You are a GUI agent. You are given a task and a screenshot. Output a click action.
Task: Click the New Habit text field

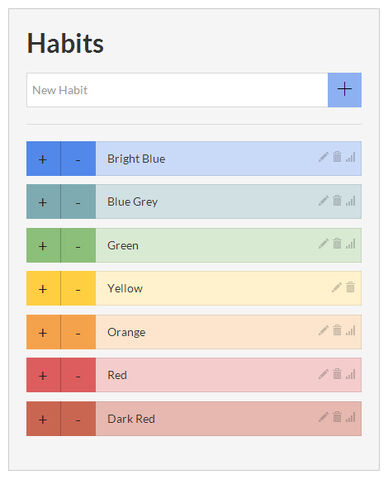pos(177,90)
